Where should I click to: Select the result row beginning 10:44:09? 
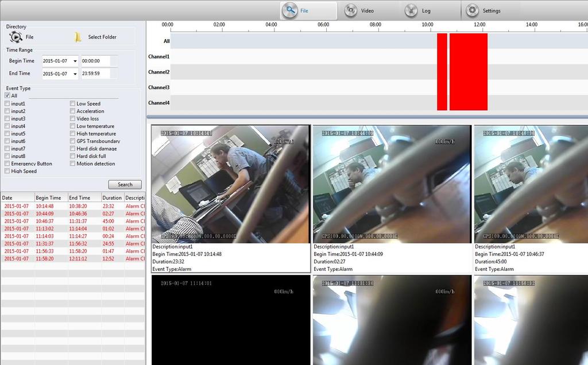73,213
